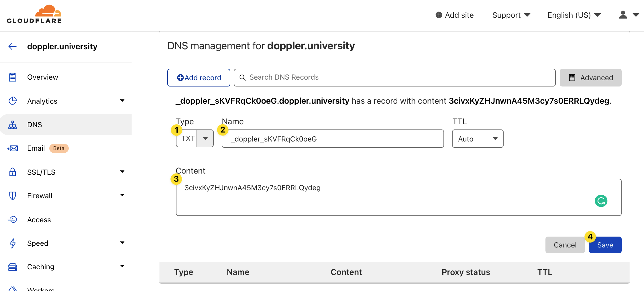Click the plus icon beside Add site
Viewport: 644px width, 291px height.
point(439,15)
